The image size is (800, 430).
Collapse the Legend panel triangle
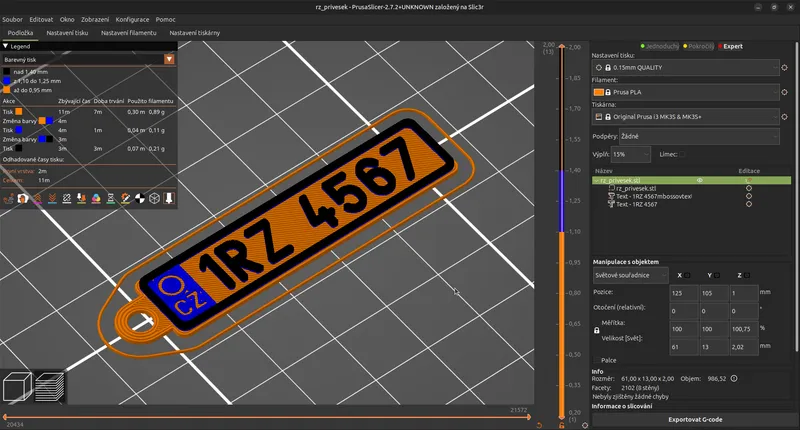[6, 46]
